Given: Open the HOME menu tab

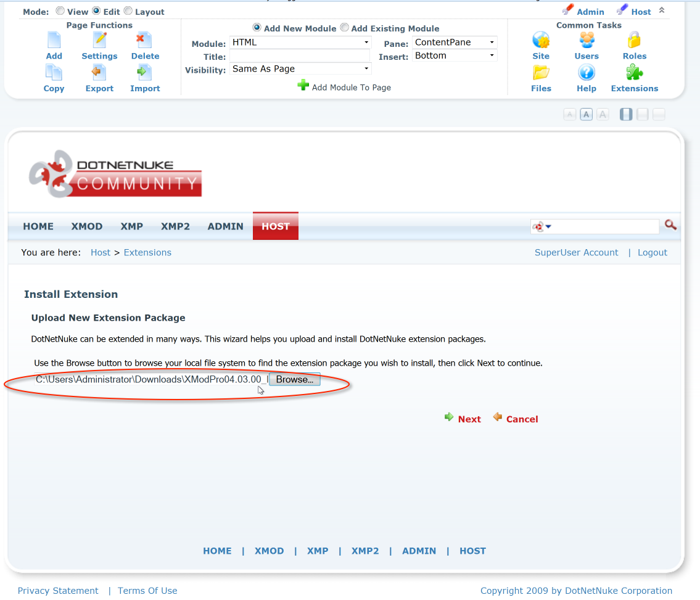Looking at the screenshot, I should (38, 226).
